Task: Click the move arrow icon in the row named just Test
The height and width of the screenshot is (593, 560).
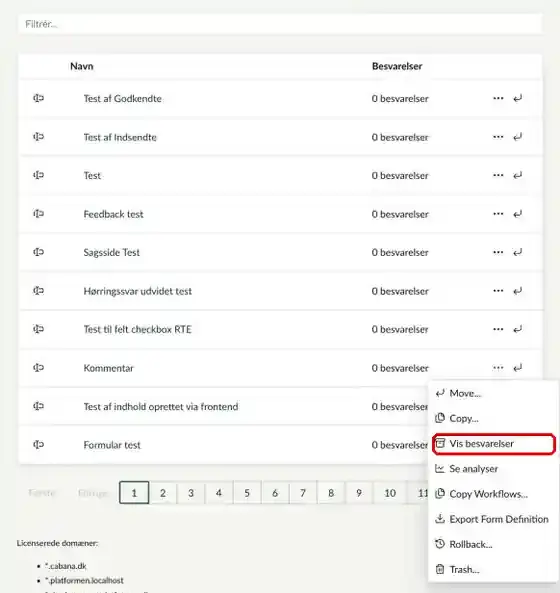Action: tap(518, 175)
